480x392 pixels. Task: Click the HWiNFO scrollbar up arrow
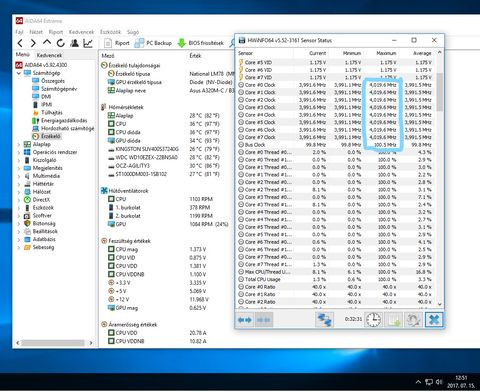tap(439, 52)
